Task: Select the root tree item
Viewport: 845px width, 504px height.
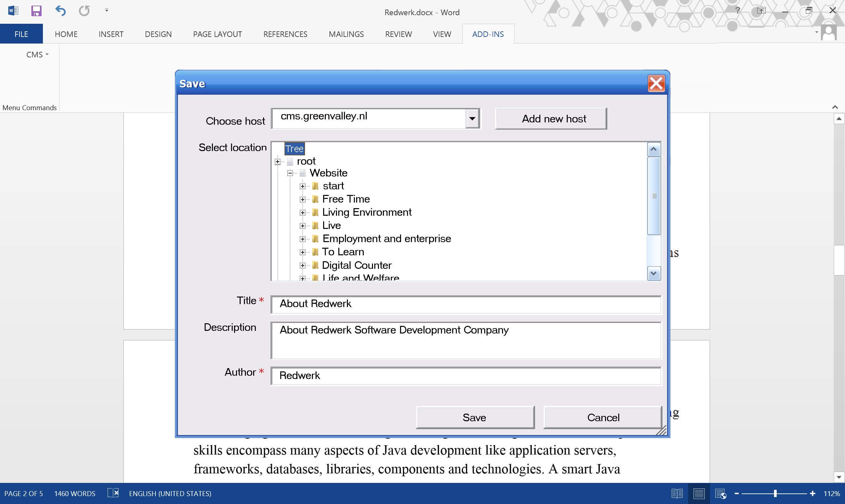Action: tap(306, 161)
